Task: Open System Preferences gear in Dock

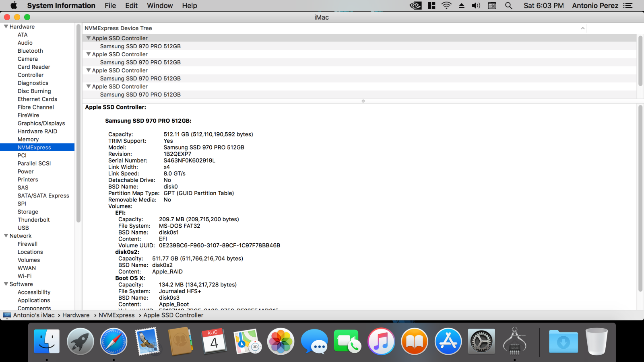Action: click(481, 341)
